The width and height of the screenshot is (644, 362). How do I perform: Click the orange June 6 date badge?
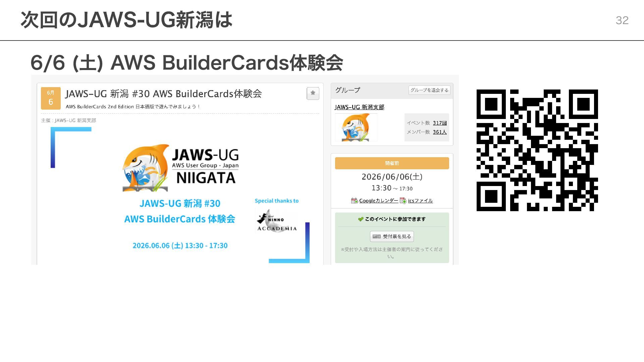[x=51, y=98]
